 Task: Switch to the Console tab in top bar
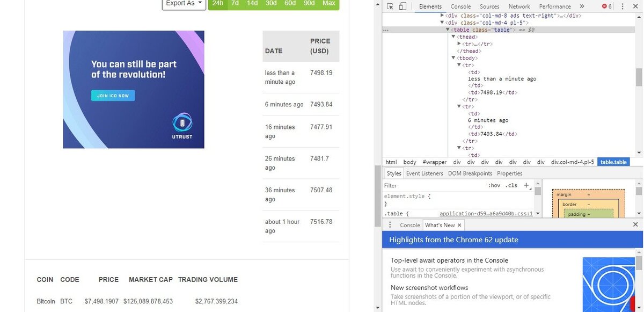[x=460, y=6]
